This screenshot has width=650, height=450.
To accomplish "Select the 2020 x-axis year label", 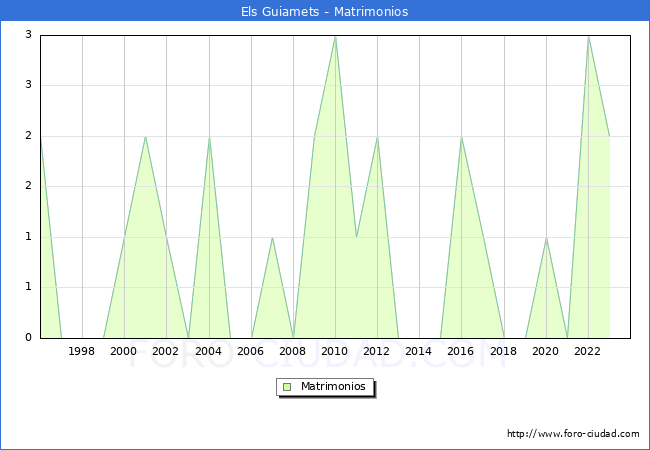I will [x=545, y=351].
